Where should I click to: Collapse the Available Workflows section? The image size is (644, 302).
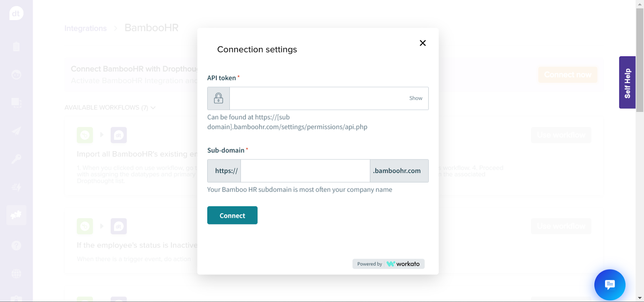coord(153,108)
